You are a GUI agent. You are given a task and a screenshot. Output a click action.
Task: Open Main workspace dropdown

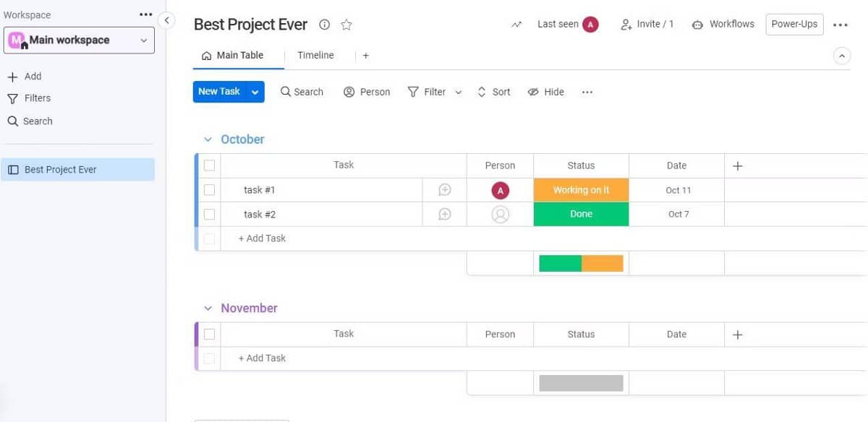(x=79, y=40)
